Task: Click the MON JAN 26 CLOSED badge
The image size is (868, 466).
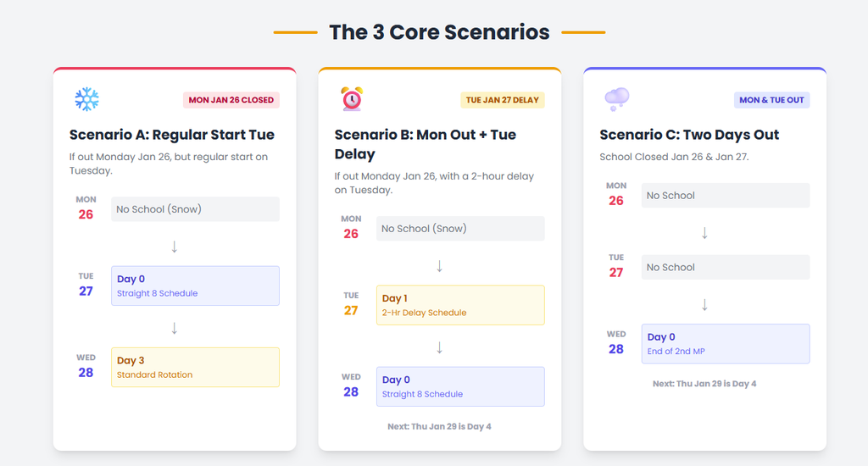Action: pos(231,100)
